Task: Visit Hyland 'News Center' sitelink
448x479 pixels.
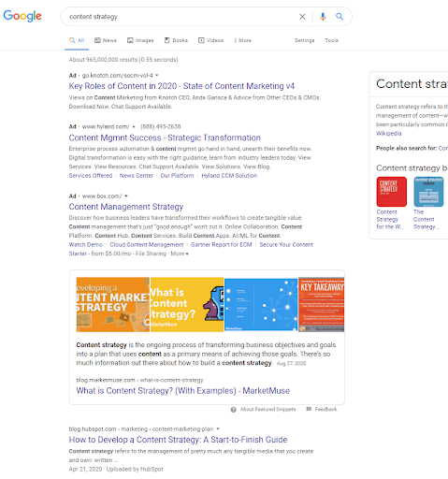Action: (137, 176)
